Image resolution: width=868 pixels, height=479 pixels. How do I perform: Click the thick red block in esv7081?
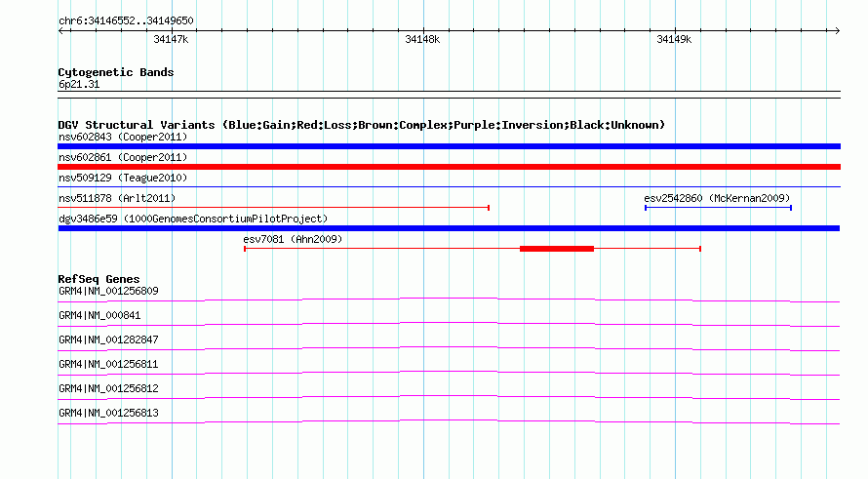[557, 249]
